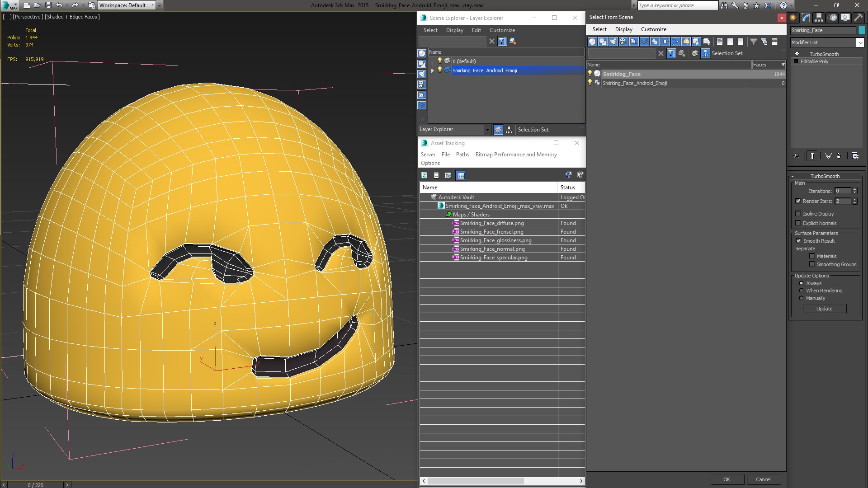Toggle Display Lights filter in Select From Scene

[613, 42]
